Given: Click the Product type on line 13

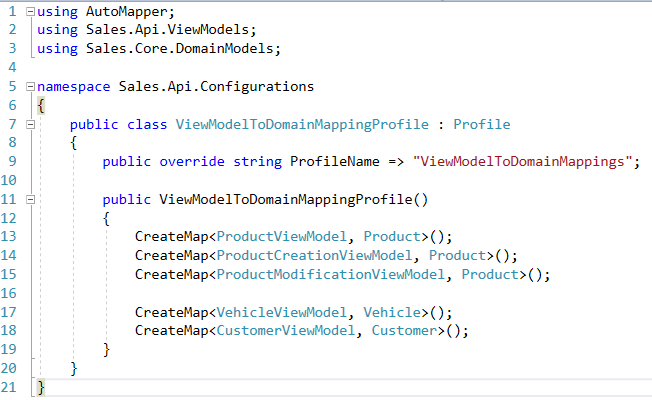Looking at the screenshot, I should (392, 237).
